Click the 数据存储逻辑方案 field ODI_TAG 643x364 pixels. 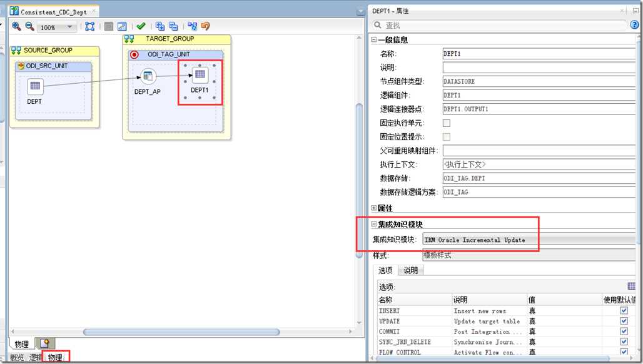539,192
